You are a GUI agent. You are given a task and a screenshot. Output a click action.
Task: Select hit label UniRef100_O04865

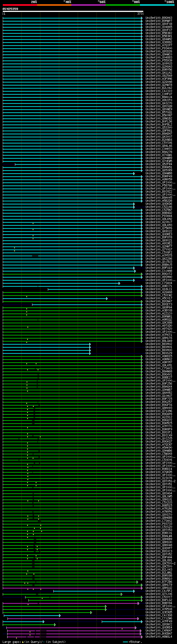(159, 27)
